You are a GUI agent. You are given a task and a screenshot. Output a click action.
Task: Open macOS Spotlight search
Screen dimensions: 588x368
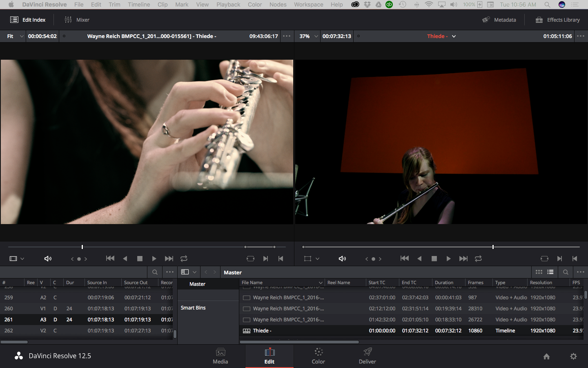tap(547, 4)
